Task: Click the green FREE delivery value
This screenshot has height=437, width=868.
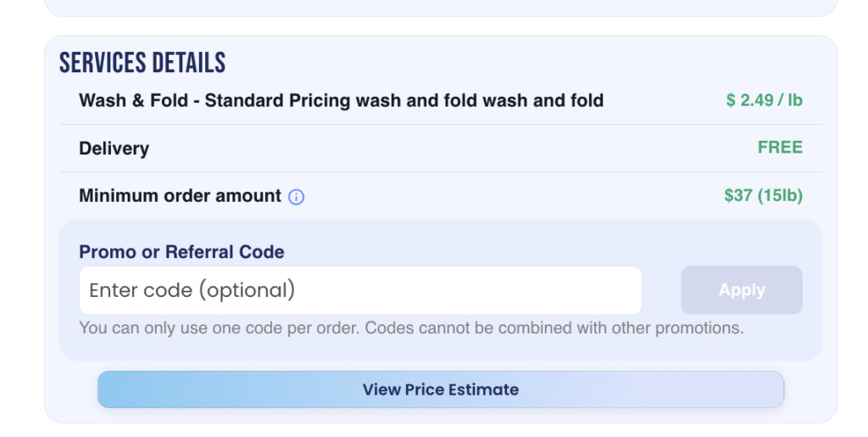Action: [780, 148]
